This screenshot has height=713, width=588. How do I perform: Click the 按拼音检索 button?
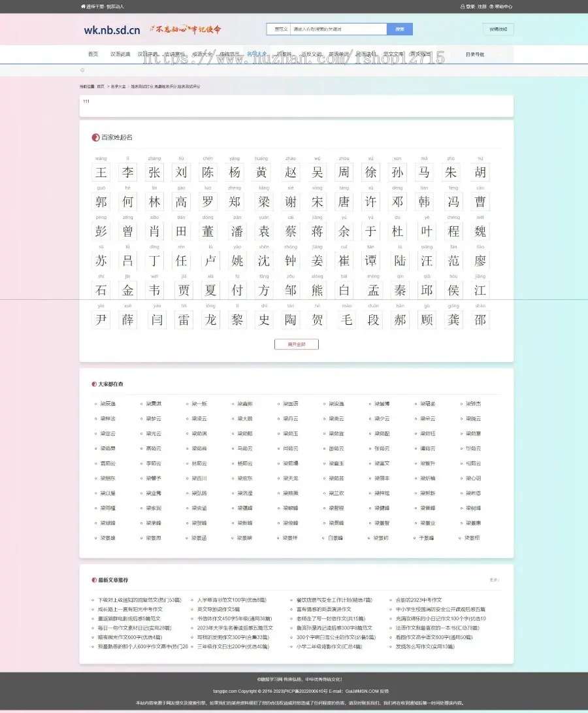498,29
